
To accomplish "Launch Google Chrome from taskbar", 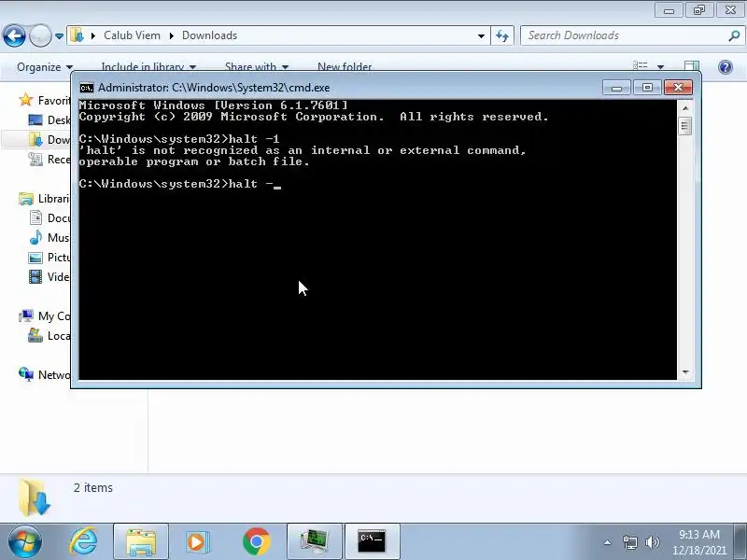I will point(256,541).
